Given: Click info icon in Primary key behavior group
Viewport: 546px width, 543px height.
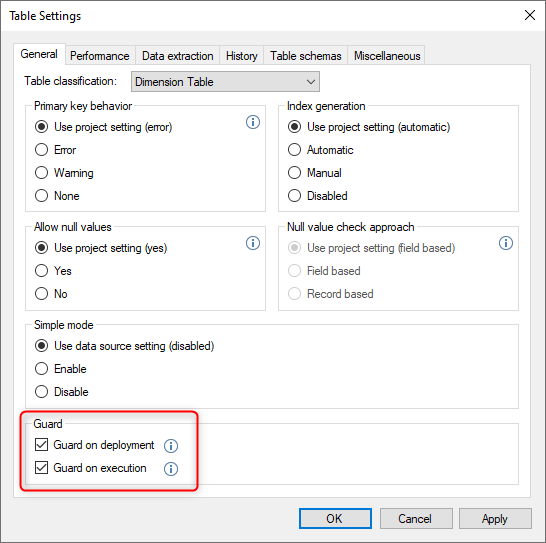Looking at the screenshot, I should (x=253, y=122).
